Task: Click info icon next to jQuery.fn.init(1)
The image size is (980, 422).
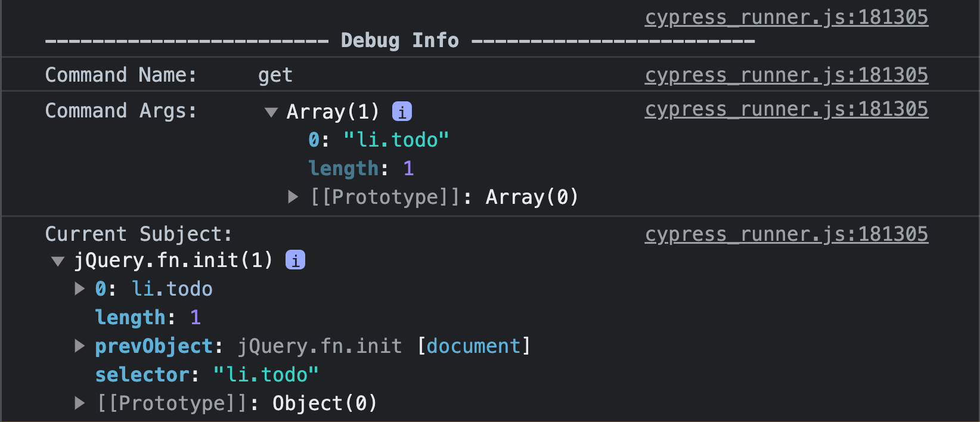Action: tap(295, 260)
